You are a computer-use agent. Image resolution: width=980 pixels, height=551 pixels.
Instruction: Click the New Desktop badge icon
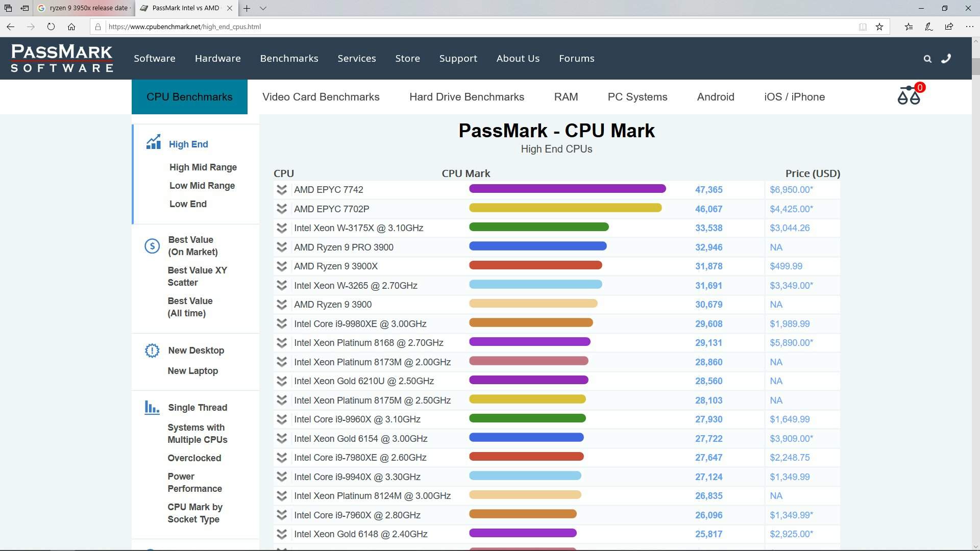152,350
